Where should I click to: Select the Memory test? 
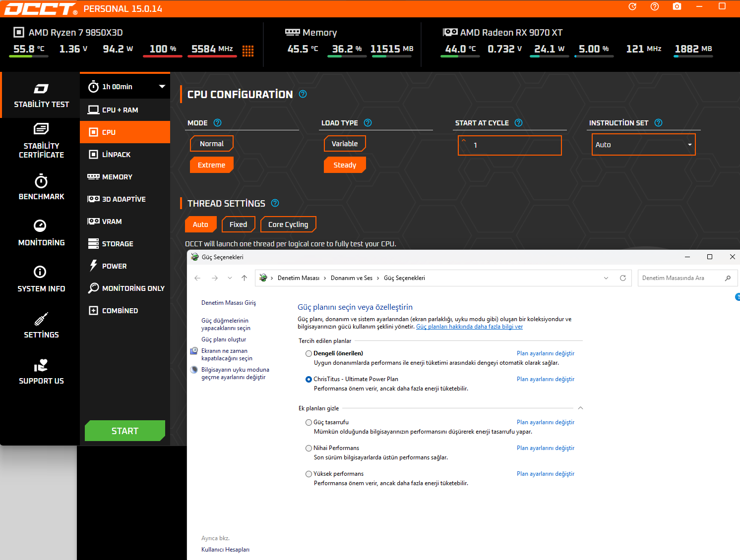(x=125, y=177)
